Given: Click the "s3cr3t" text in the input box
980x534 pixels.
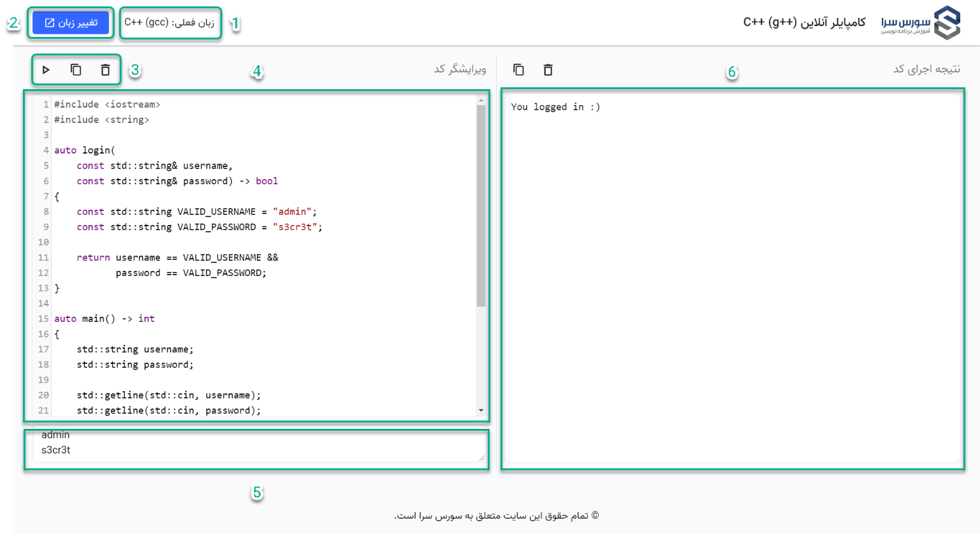Looking at the screenshot, I should click(x=56, y=450).
